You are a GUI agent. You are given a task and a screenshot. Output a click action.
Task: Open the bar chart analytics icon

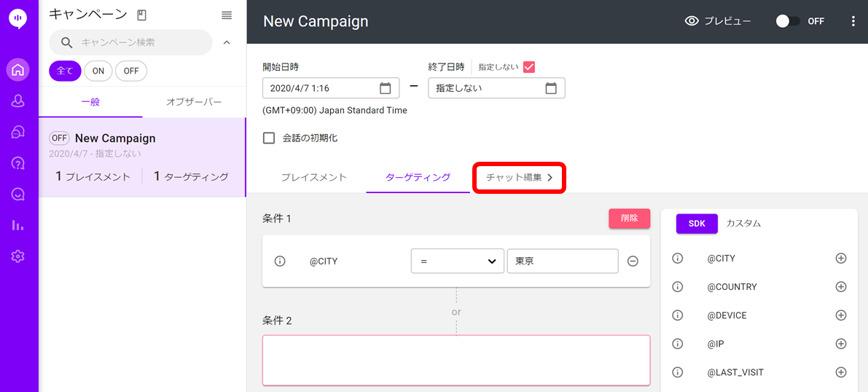(x=18, y=225)
